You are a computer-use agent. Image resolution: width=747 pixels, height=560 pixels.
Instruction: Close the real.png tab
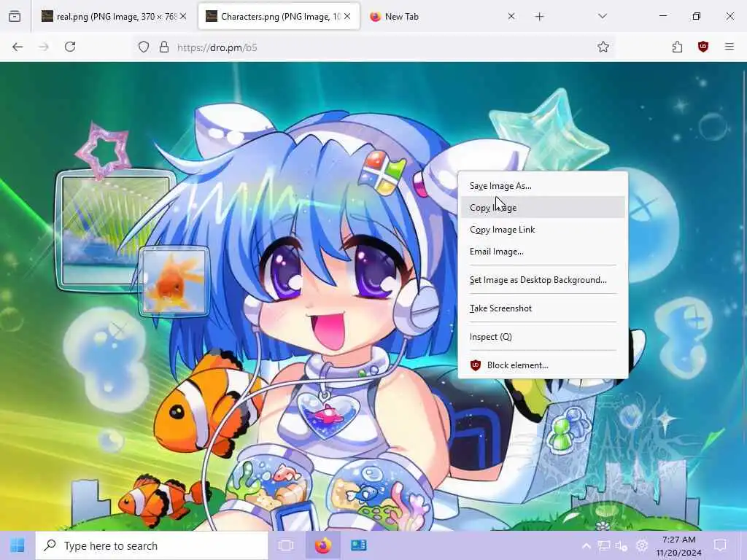183,16
